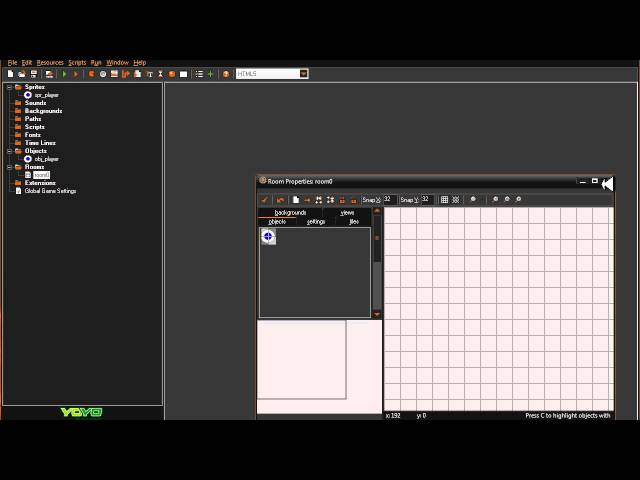Shift all instances arrow icon
Screen dimensions: 640x480
pos(307,200)
